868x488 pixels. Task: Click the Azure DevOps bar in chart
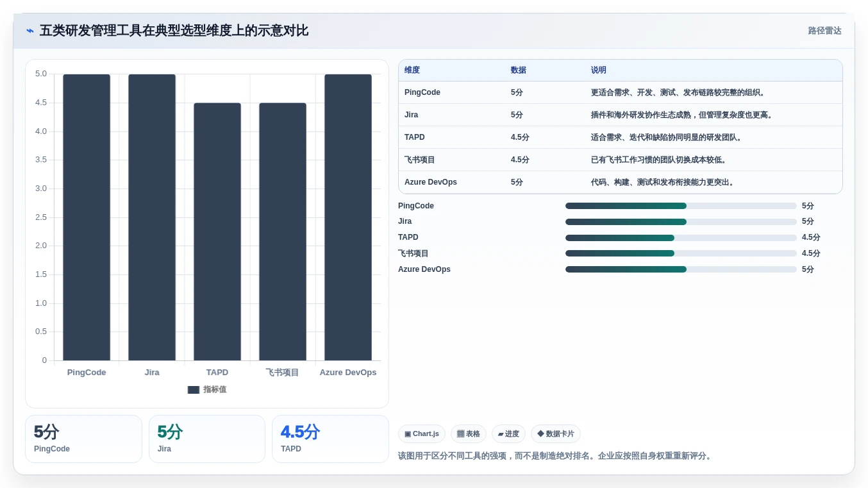tap(348, 217)
